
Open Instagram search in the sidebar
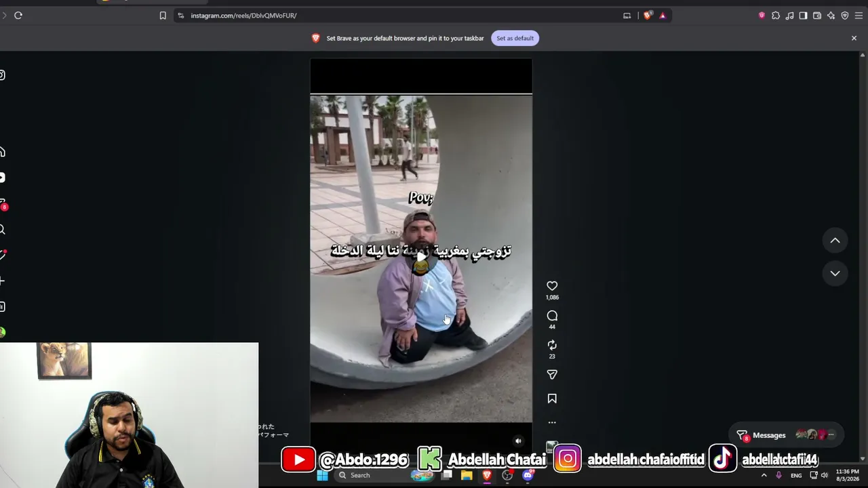[2, 230]
